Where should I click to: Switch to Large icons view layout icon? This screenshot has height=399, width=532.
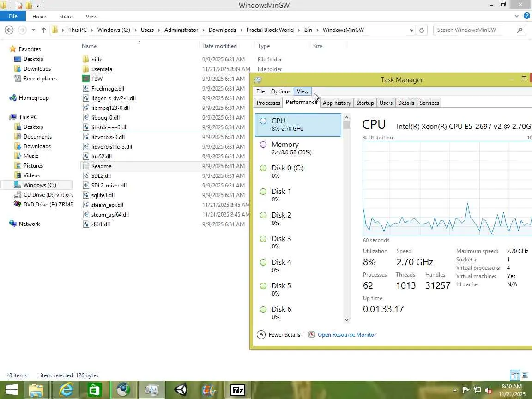tap(525, 375)
